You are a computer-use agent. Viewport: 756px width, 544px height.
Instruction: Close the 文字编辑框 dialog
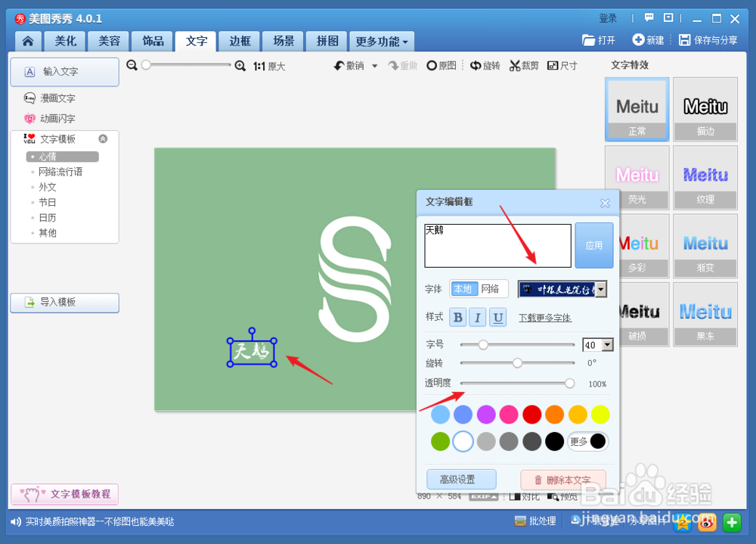tap(605, 204)
